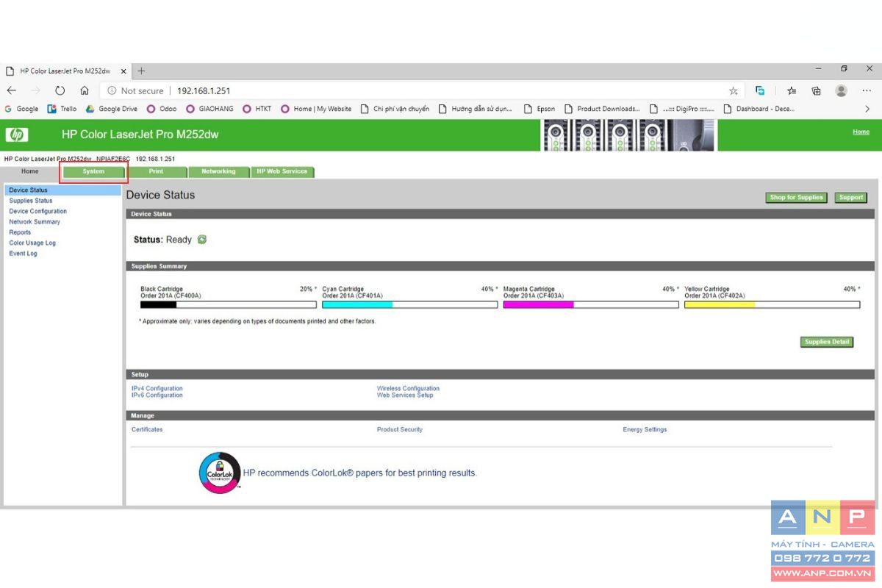
Task: Open the Epson bookmark
Action: tap(539, 109)
